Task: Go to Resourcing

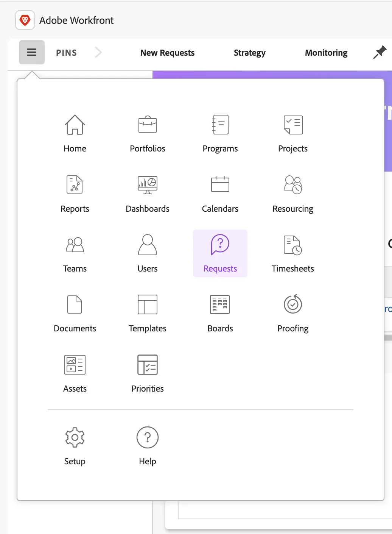Action: coord(293,193)
